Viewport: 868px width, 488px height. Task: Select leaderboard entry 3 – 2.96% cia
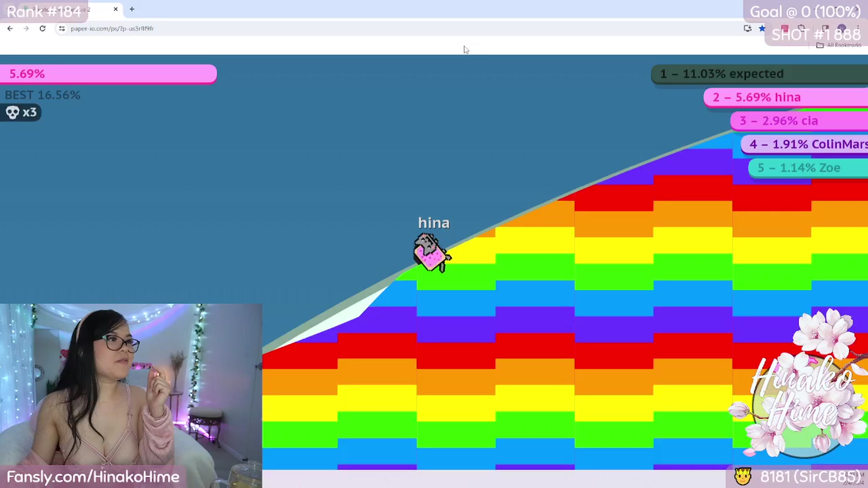coord(799,121)
